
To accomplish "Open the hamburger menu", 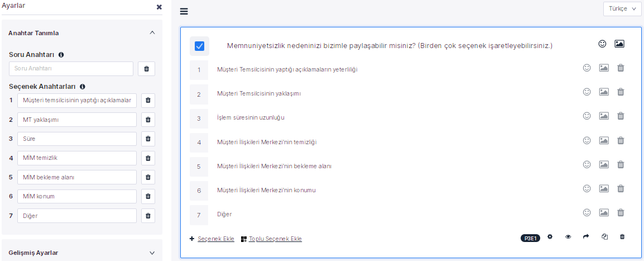I will pyautogui.click(x=184, y=11).
